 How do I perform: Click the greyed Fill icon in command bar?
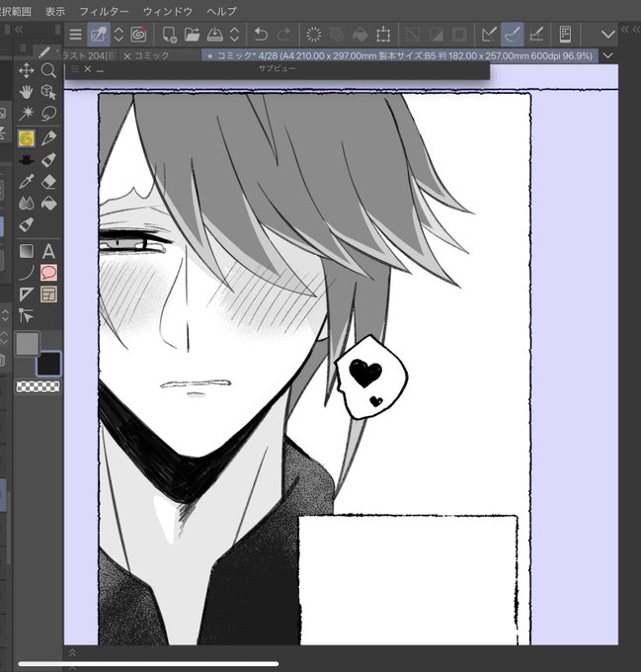pyautogui.click(x=361, y=35)
